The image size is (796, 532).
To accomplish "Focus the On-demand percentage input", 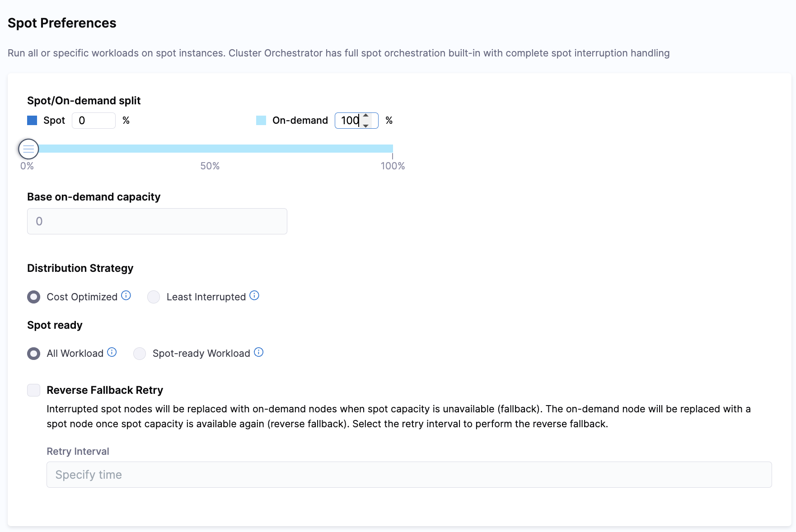I will [349, 121].
